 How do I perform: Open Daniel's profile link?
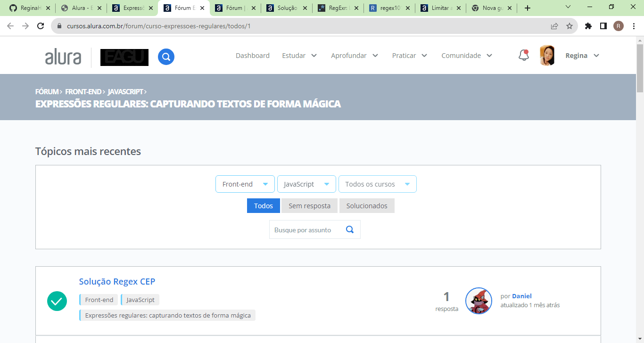(522, 296)
